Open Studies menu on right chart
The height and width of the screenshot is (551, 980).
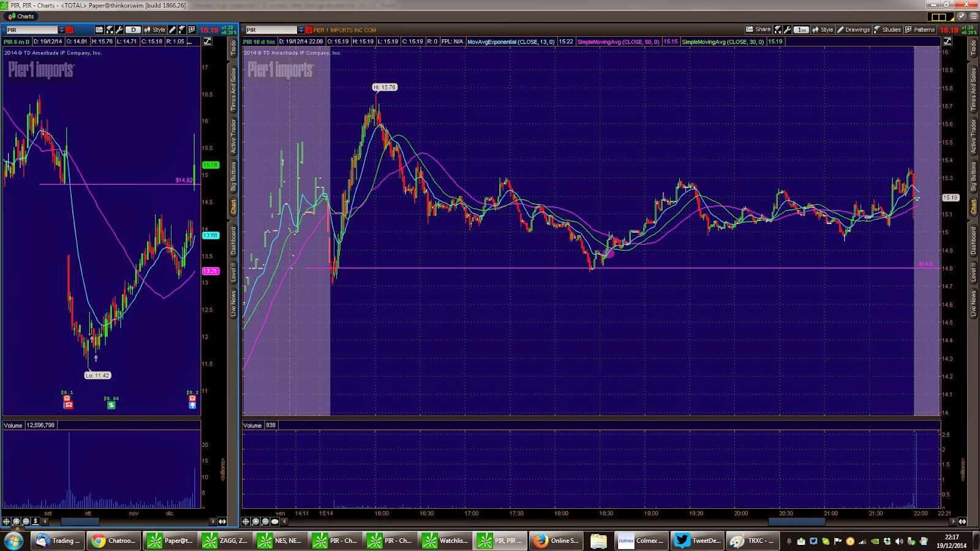point(887,29)
